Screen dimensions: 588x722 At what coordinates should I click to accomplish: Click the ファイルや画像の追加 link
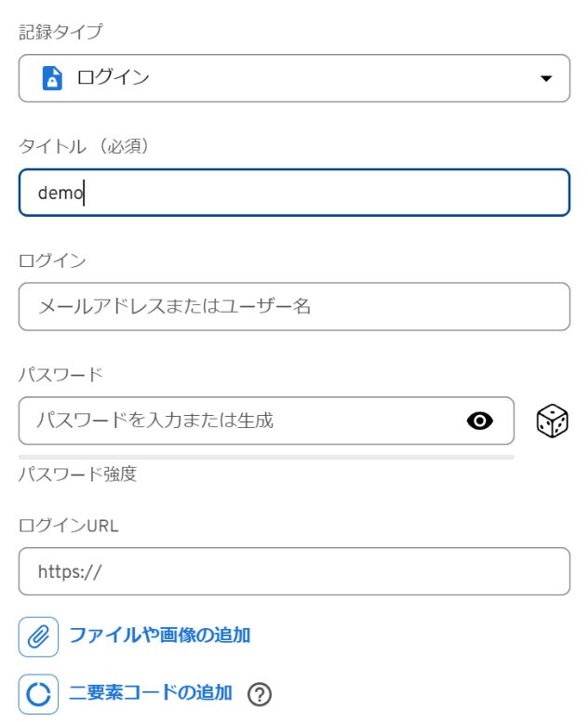point(160,635)
